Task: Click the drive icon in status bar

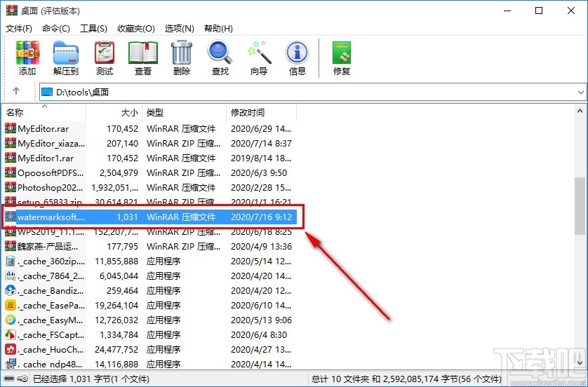Action: click(x=9, y=379)
